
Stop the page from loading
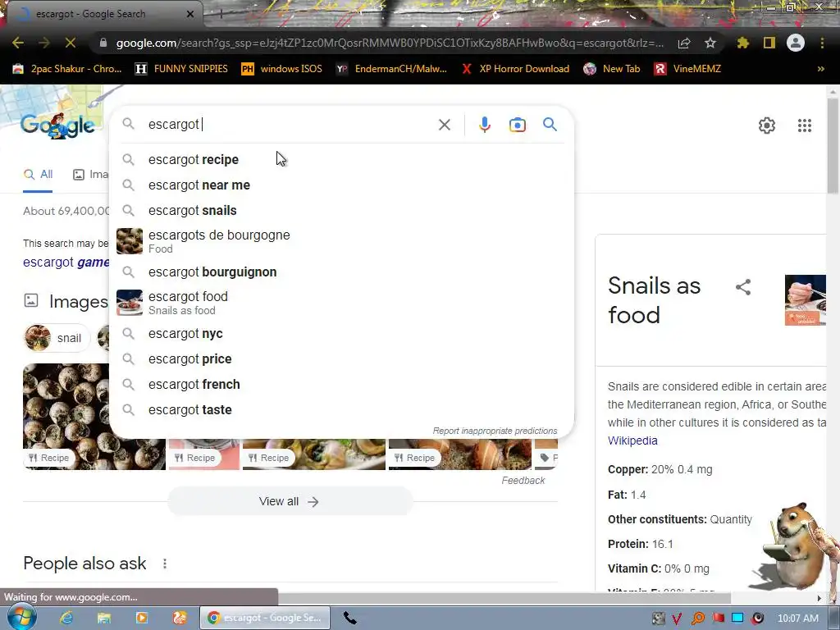71,43
